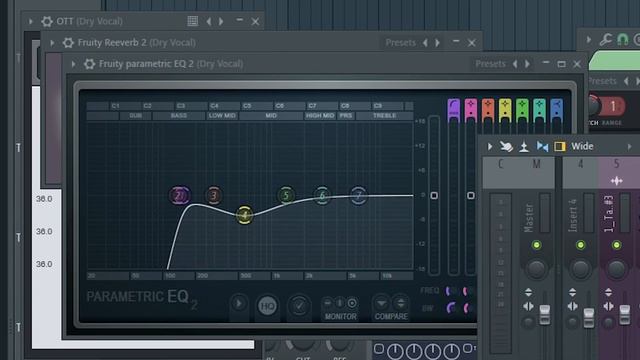This screenshot has height=360, width=640.
Task: Toggle the Master track green enable light
Action: pyautogui.click(x=536, y=245)
